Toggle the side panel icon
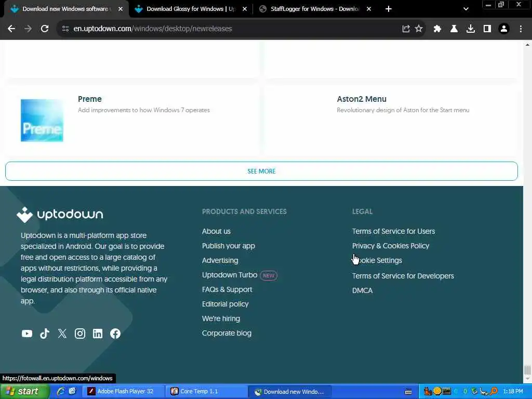This screenshot has height=399, width=532. [x=487, y=29]
